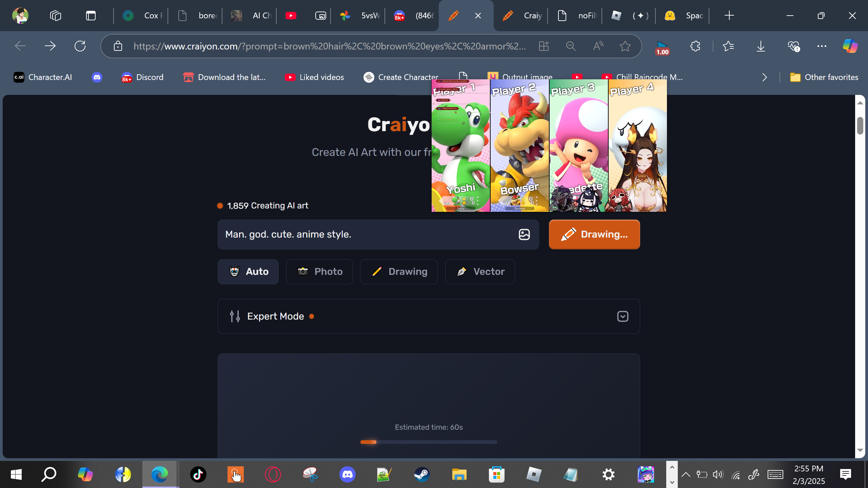
Task: Open Windows Settings gear on taskbar
Action: [x=609, y=474]
